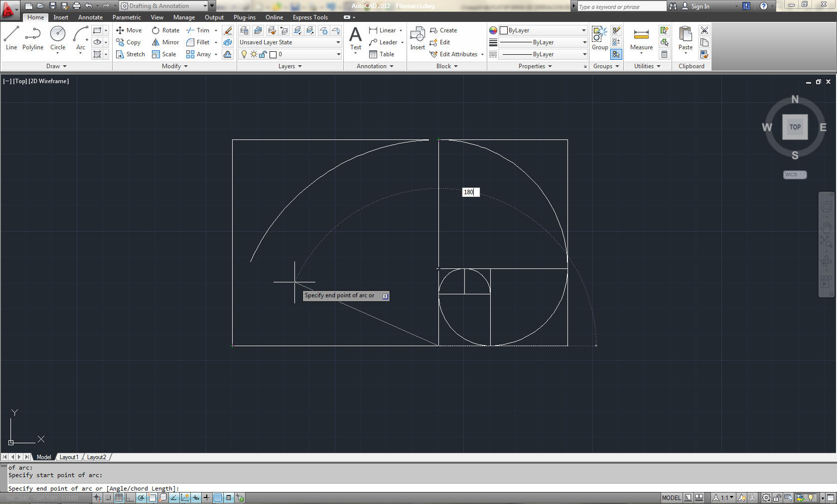Toggle Ortho Mode in status bar
Image resolution: width=837 pixels, height=504 pixels.
[130, 498]
